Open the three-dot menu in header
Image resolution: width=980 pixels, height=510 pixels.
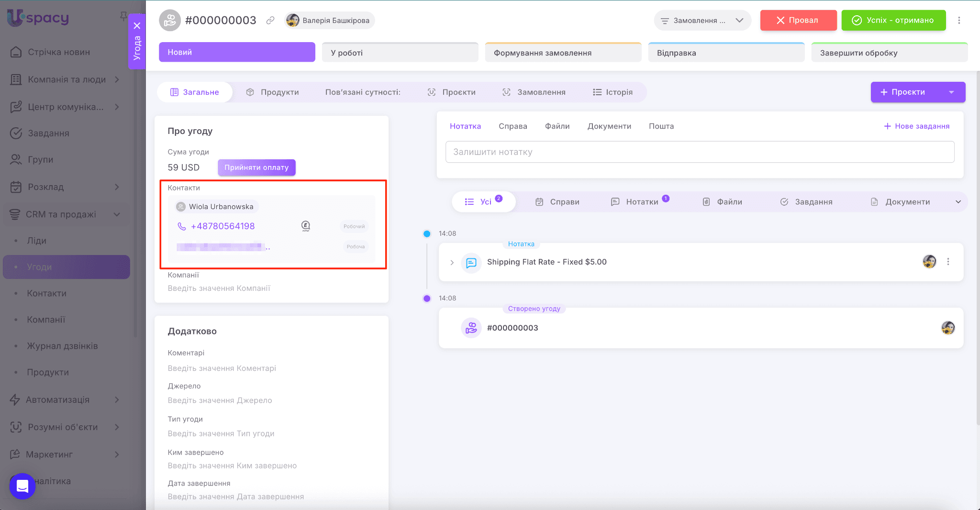tap(959, 20)
